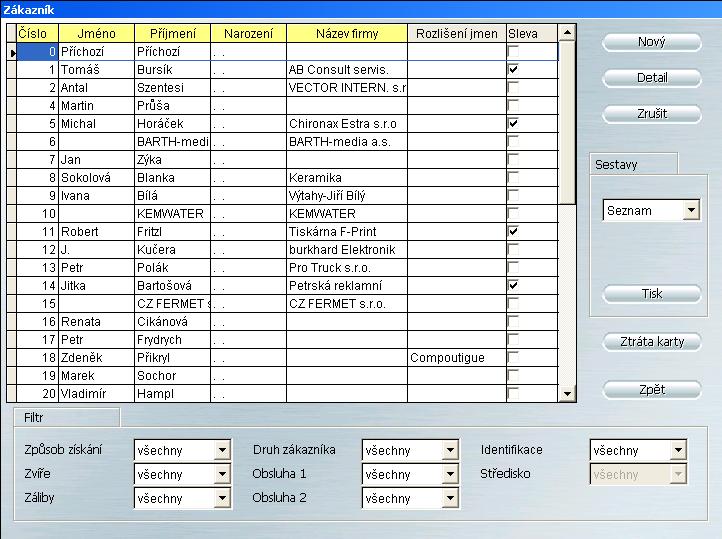The image size is (722, 539).
Task: Select the row for Jitka Bartošová
Action: (x=171, y=286)
